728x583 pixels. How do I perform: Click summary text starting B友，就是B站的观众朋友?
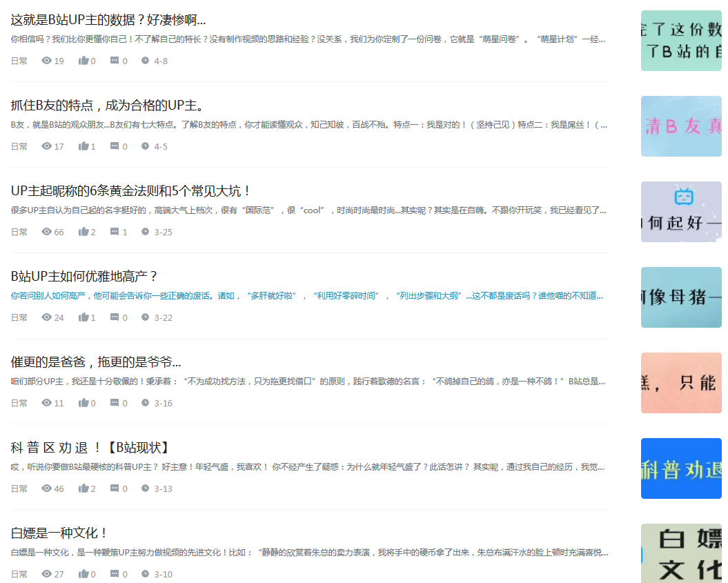coord(308,124)
